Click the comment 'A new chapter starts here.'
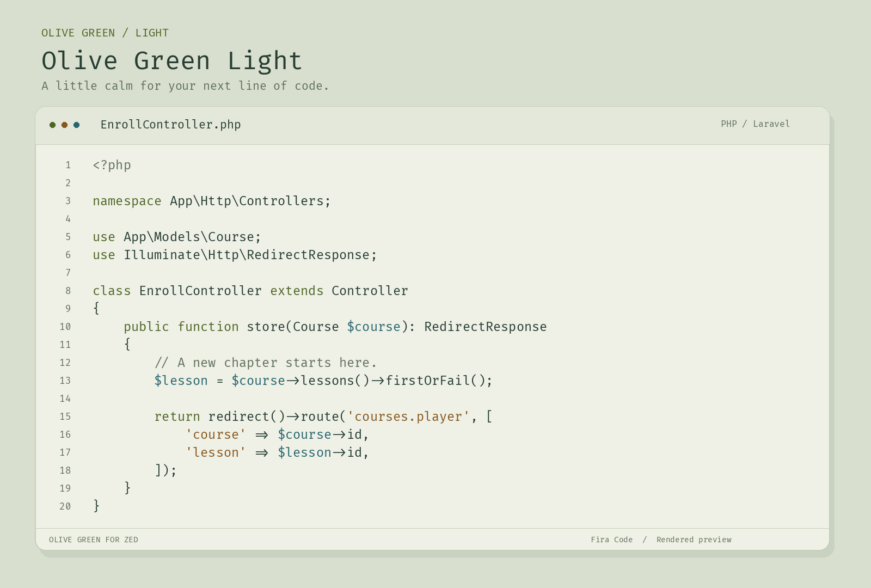871x588 pixels. click(266, 363)
